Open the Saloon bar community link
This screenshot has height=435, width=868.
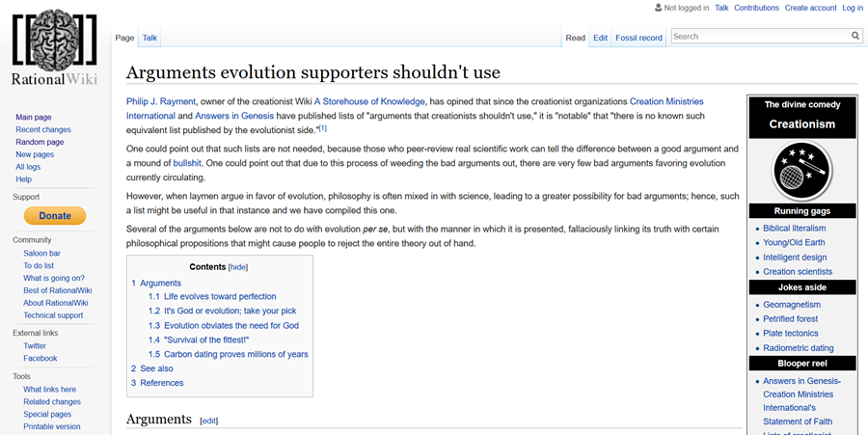41,254
